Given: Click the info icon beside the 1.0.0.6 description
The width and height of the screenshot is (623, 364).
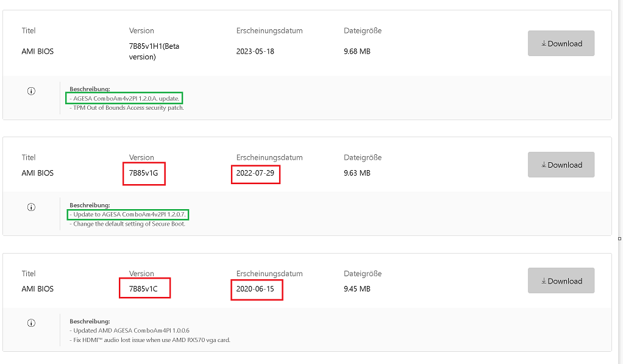Looking at the screenshot, I should point(31,323).
